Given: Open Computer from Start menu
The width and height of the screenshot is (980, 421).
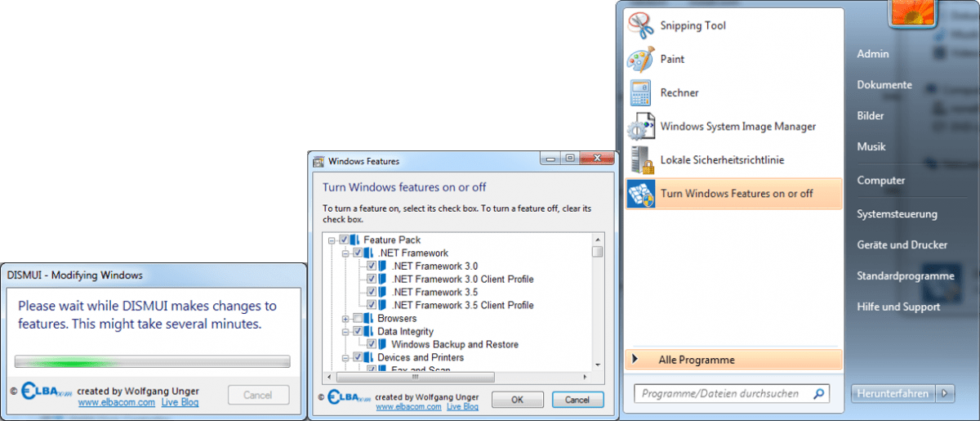Looking at the screenshot, I should (881, 181).
